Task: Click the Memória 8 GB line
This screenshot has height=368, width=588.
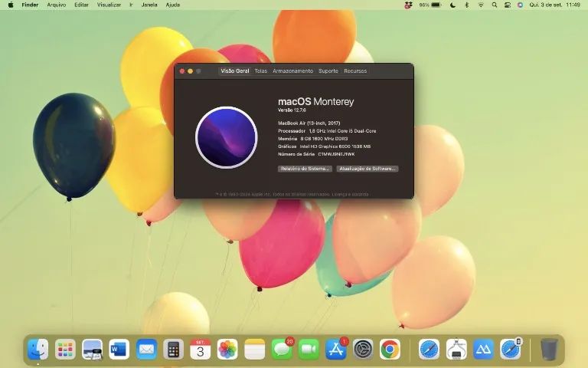Action: 312,139
